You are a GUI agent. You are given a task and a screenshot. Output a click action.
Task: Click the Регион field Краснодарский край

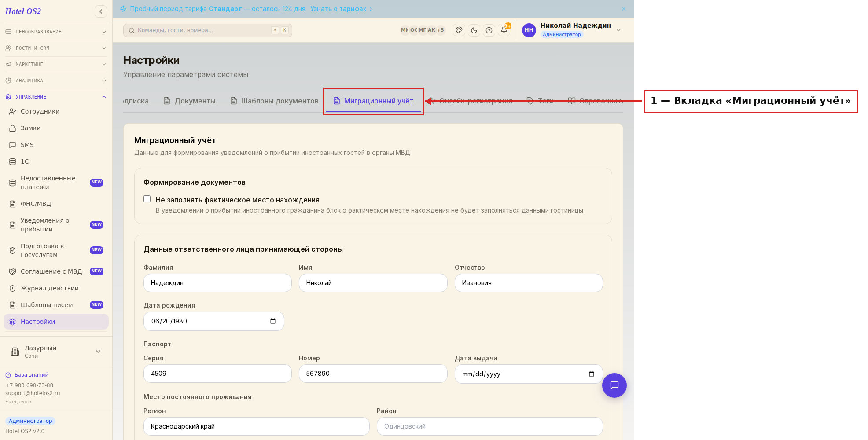coord(257,426)
